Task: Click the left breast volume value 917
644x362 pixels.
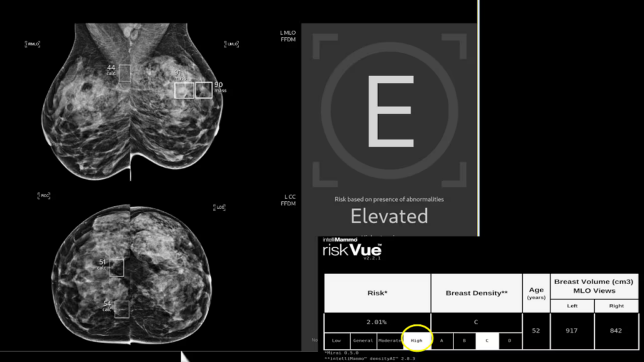Action: point(572,330)
